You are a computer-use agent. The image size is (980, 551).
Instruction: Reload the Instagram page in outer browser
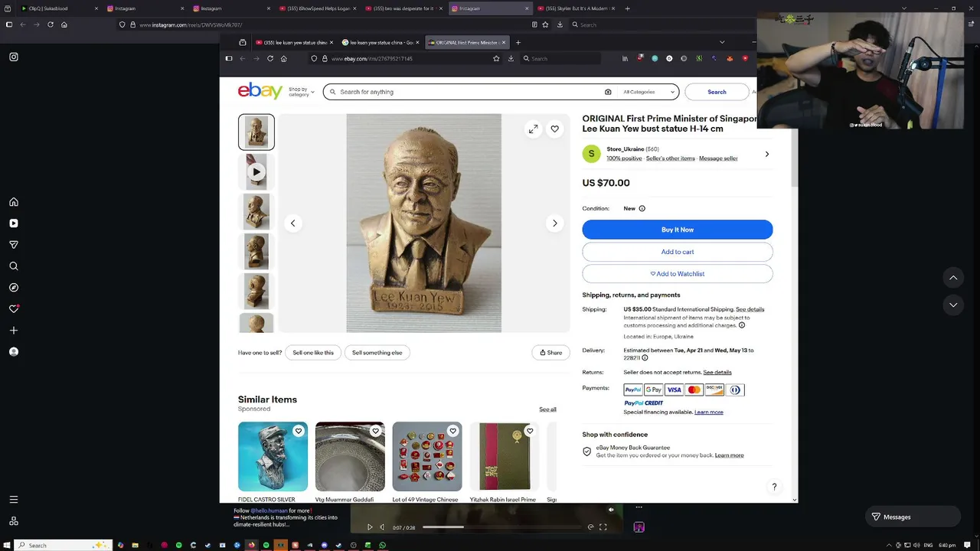(51, 24)
